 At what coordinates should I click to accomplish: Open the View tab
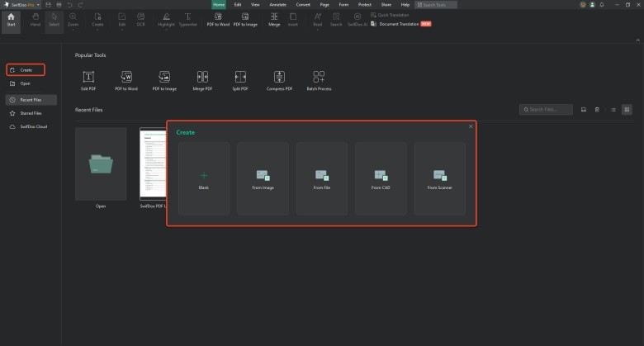coord(255,4)
